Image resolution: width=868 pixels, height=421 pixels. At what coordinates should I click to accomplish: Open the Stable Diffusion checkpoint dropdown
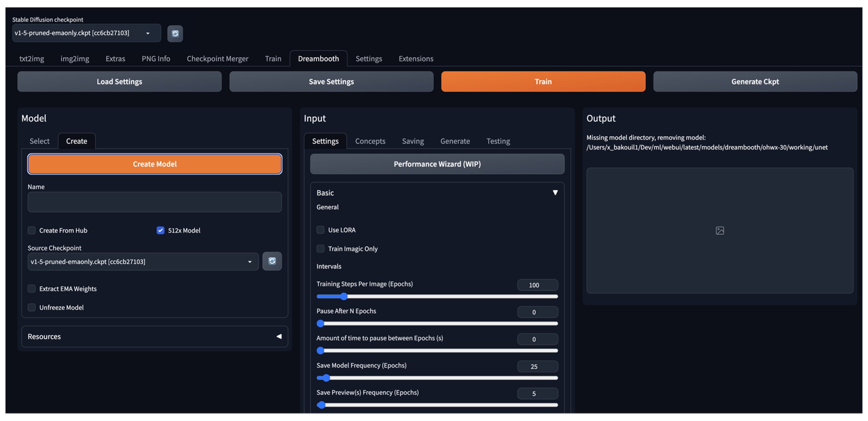[148, 33]
